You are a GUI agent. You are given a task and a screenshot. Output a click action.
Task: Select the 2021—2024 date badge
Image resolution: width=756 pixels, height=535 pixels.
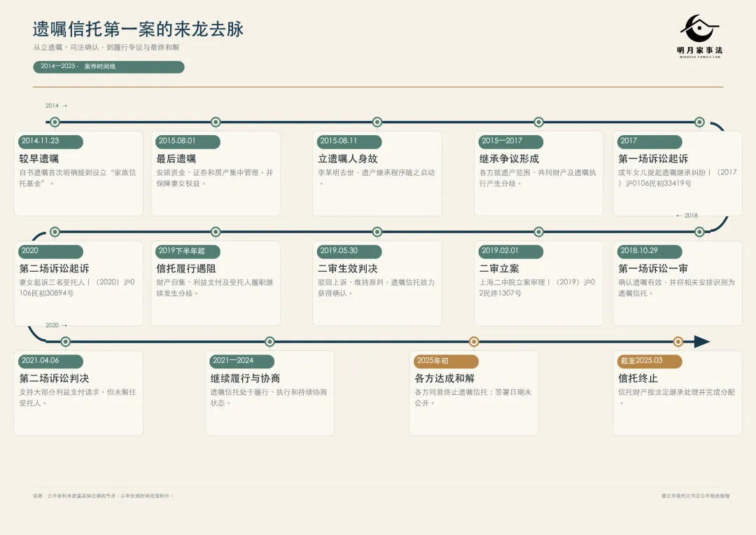(242, 361)
